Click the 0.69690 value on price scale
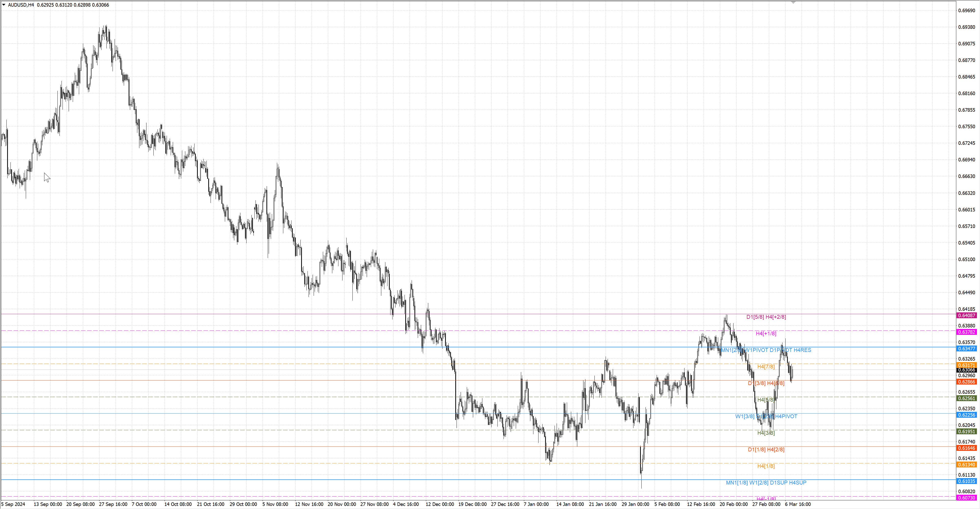 [966, 11]
